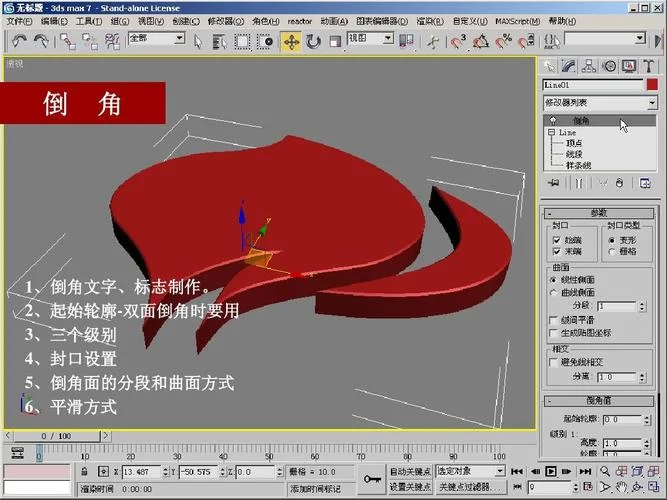Open the File menu
The width and height of the screenshot is (667, 500).
click(20, 21)
